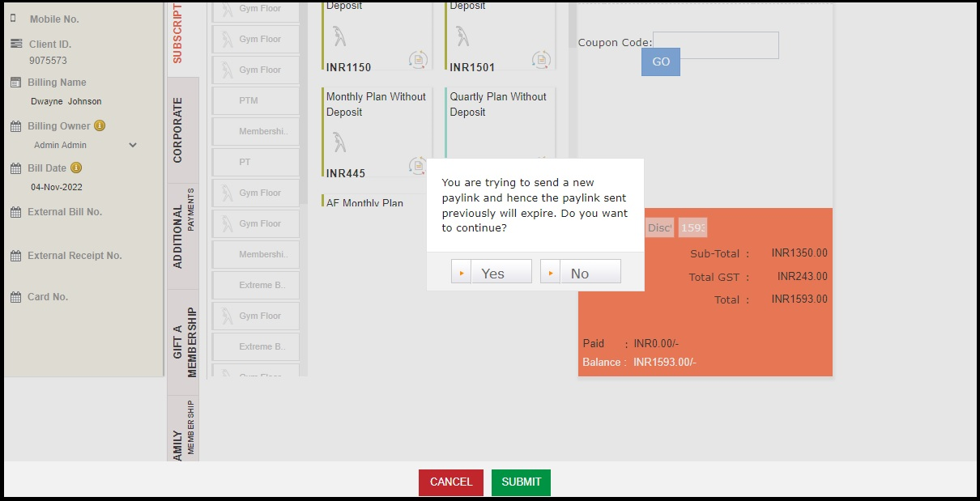Click the External Receipt No. label
The height and width of the screenshot is (501, 980).
tap(75, 256)
